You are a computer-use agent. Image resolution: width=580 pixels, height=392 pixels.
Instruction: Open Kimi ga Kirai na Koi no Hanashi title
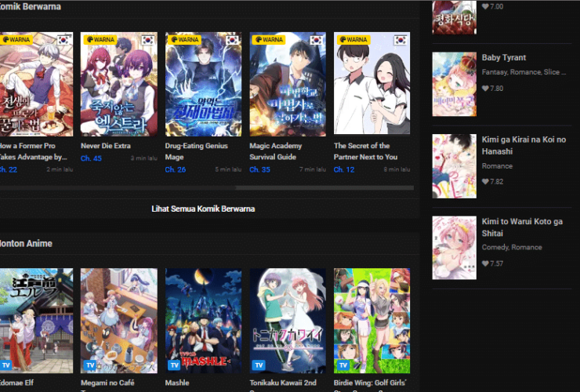[x=524, y=146]
